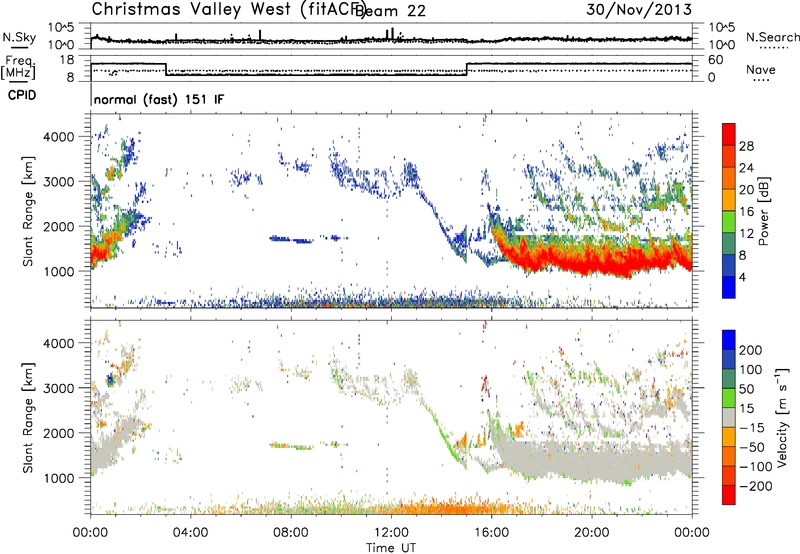Click the '18' frequency axis label
Image resolution: width=800 pixels, height=554 pixels.
(x=66, y=60)
